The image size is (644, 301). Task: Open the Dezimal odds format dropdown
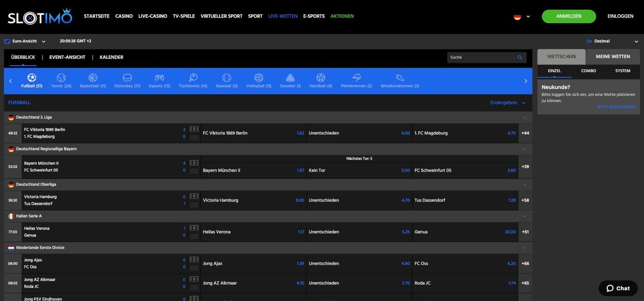(612, 41)
